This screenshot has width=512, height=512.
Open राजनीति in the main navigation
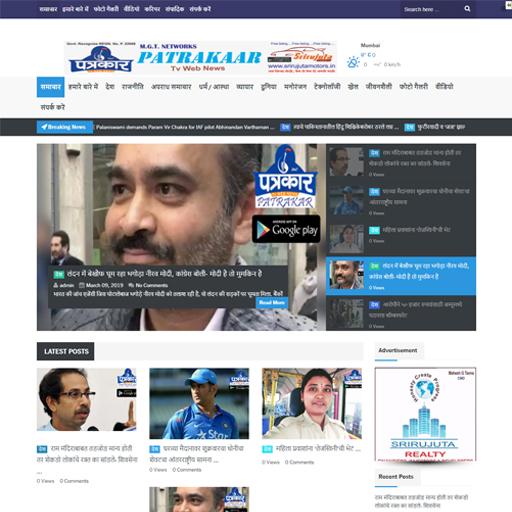point(133,87)
